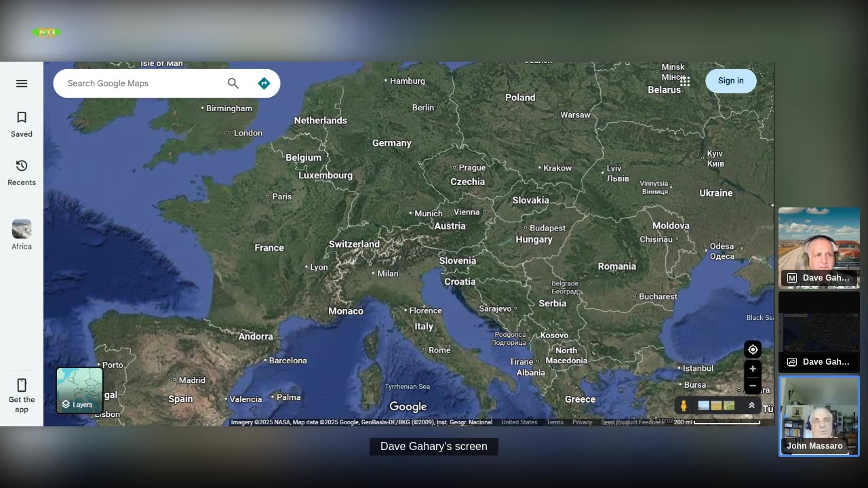The width and height of the screenshot is (868, 488).
Task: Click the Terms link in footer
Action: tap(555, 422)
